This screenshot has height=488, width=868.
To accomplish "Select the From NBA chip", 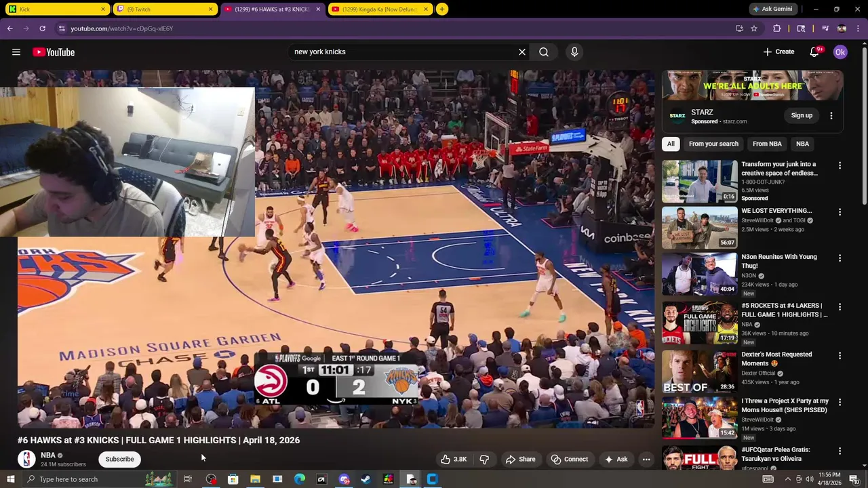I will (767, 144).
